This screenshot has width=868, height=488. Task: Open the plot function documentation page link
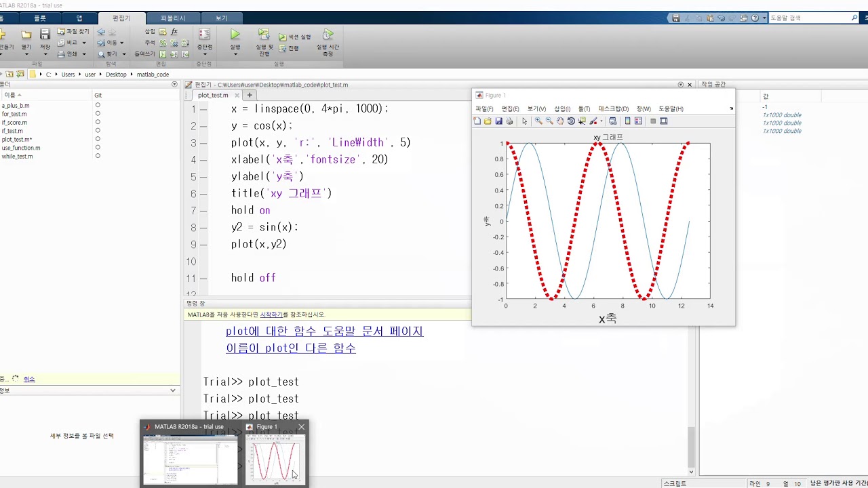tap(325, 331)
